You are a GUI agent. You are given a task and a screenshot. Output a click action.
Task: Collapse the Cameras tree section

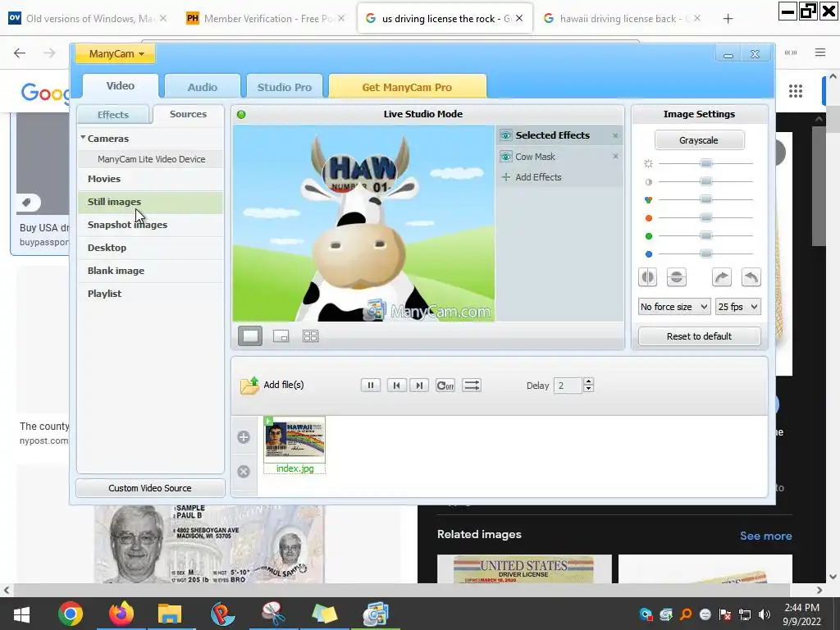83,138
